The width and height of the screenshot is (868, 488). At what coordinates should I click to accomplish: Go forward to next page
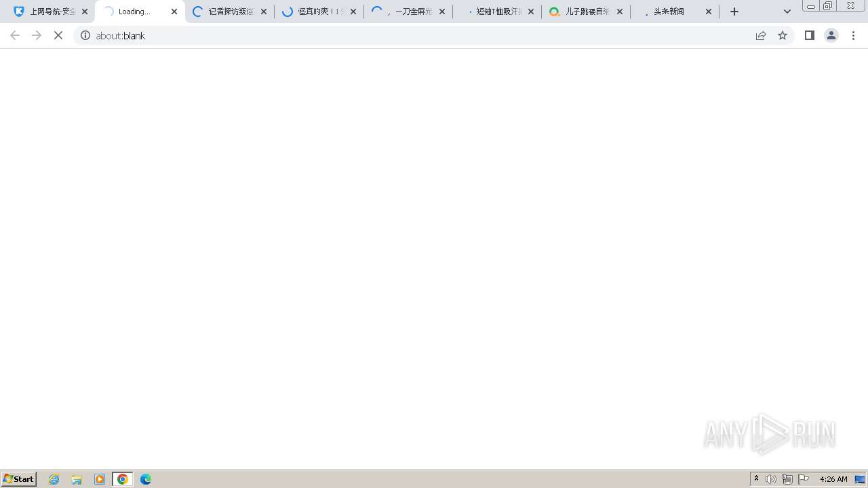coord(37,35)
